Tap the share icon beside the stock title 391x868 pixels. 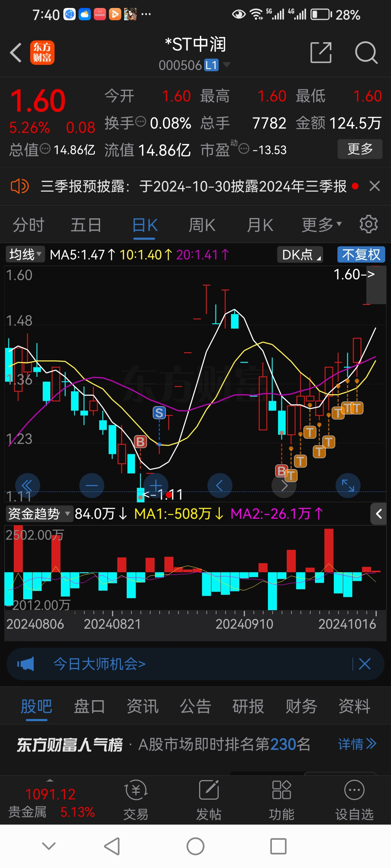[x=321, y=53]
